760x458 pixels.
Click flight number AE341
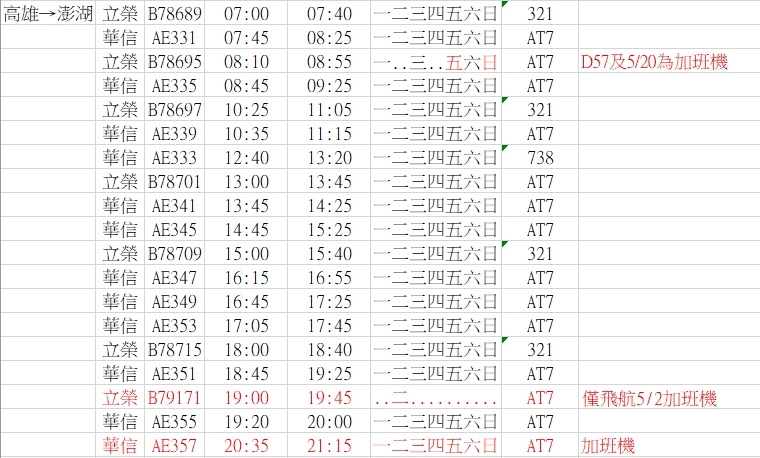coord(174,205)
